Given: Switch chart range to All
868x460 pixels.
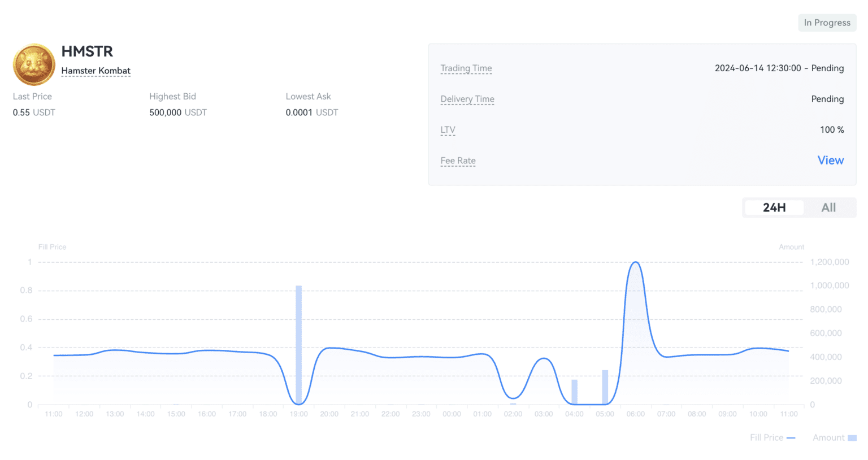Looking at the screenshot, I should [x=828, y=207].
